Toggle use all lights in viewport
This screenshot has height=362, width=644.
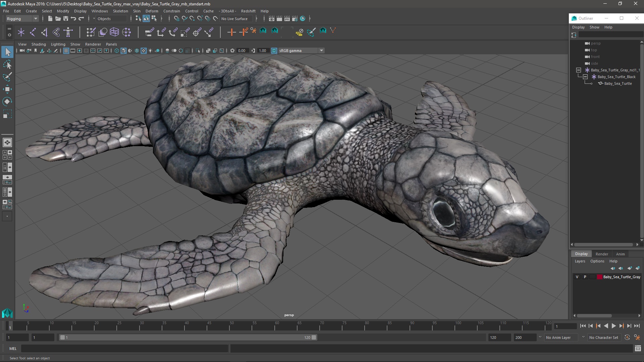click(x=150, y=51)
